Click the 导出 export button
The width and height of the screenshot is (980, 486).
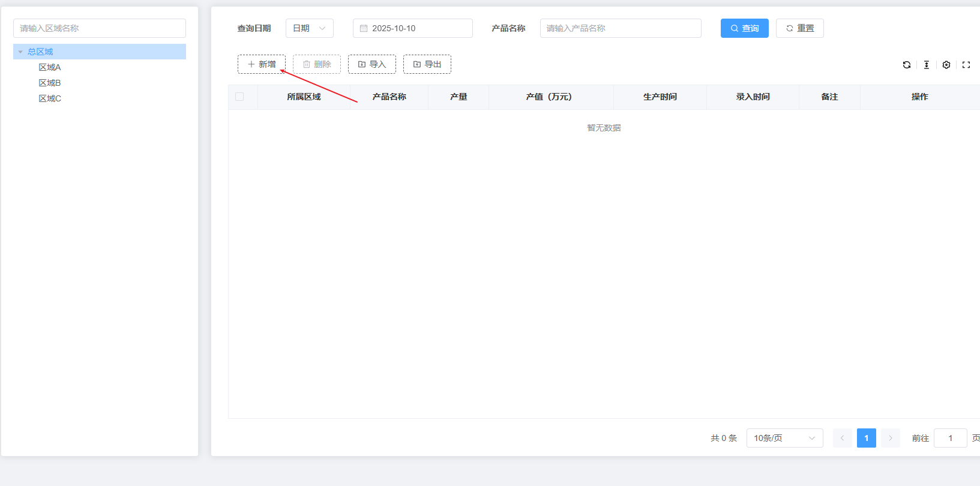427,64
